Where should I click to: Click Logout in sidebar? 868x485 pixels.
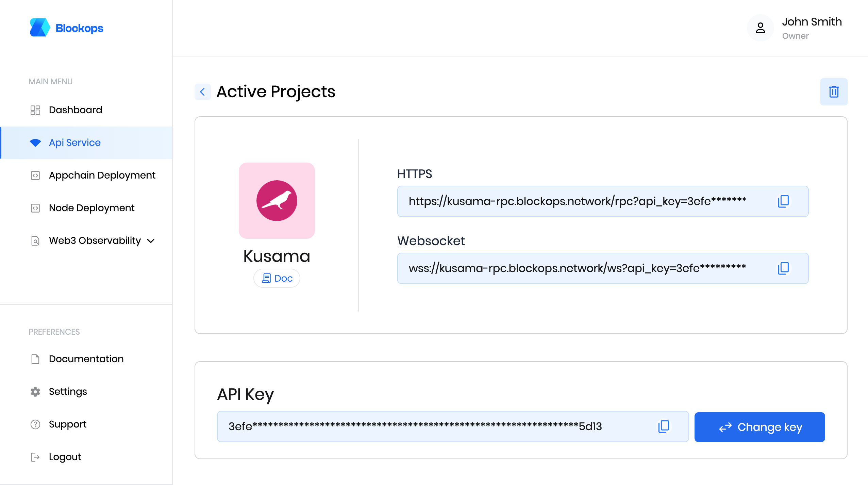point(86,457)
